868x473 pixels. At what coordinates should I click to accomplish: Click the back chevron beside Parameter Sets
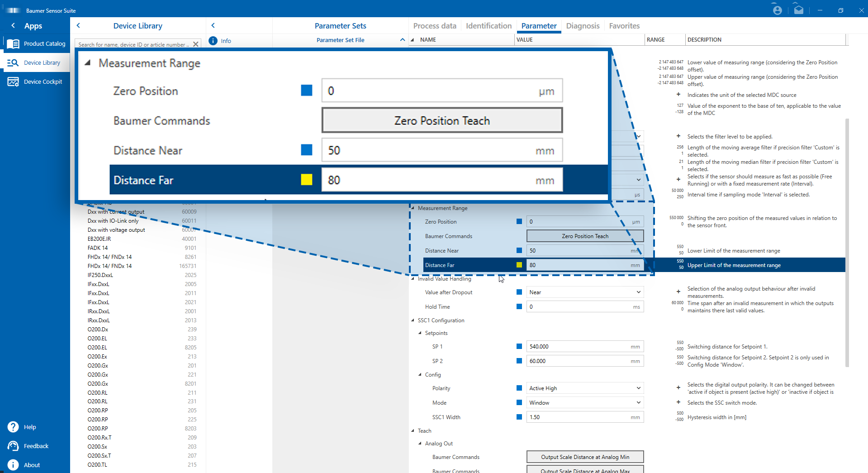(x=213, y=25)
